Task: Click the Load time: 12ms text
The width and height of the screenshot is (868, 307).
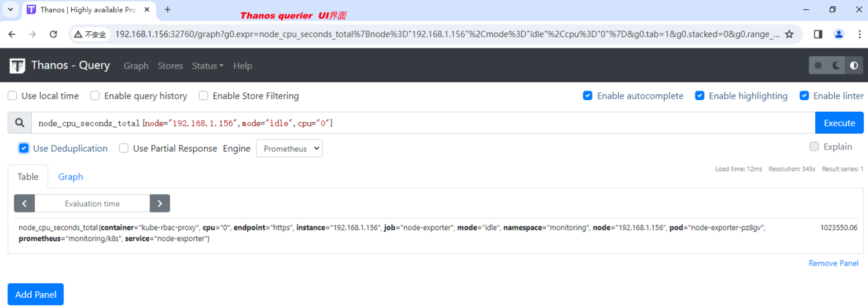Action: click(x=738, y=169)
